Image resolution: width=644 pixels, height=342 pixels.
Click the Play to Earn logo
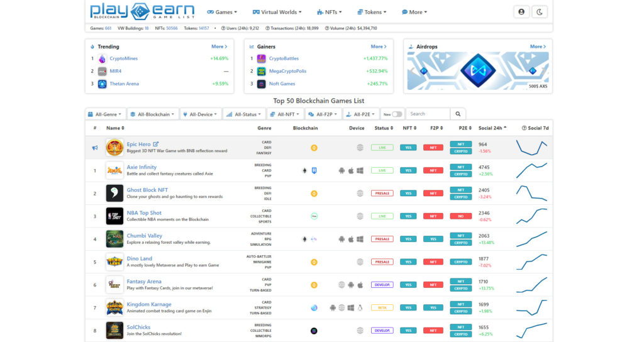[142, 11]
